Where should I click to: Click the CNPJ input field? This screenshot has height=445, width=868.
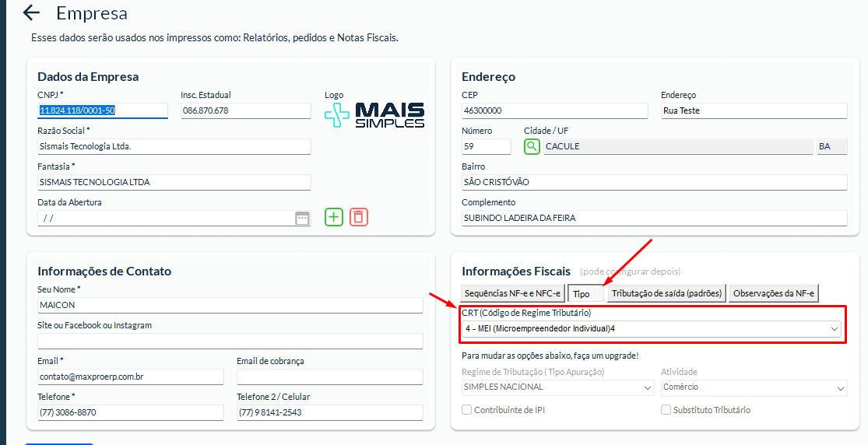pos(102,110)
